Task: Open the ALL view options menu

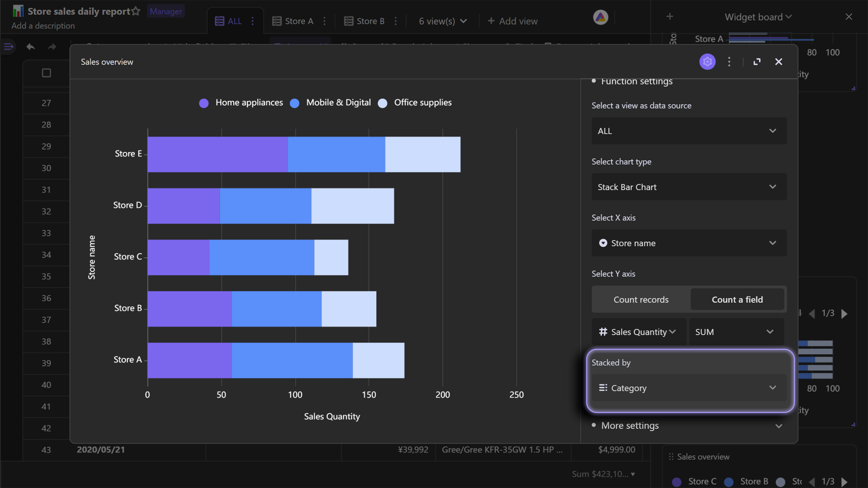Action: click(x=253, y=21)
